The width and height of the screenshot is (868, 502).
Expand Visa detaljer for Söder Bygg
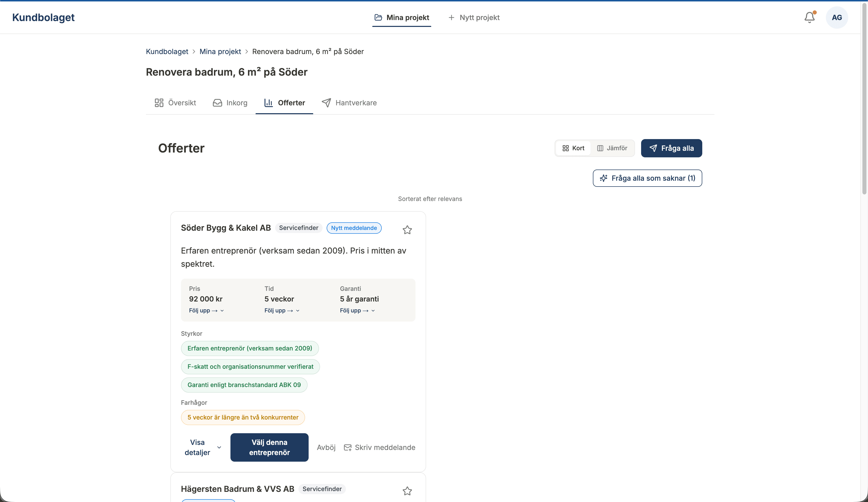[203, 447]
